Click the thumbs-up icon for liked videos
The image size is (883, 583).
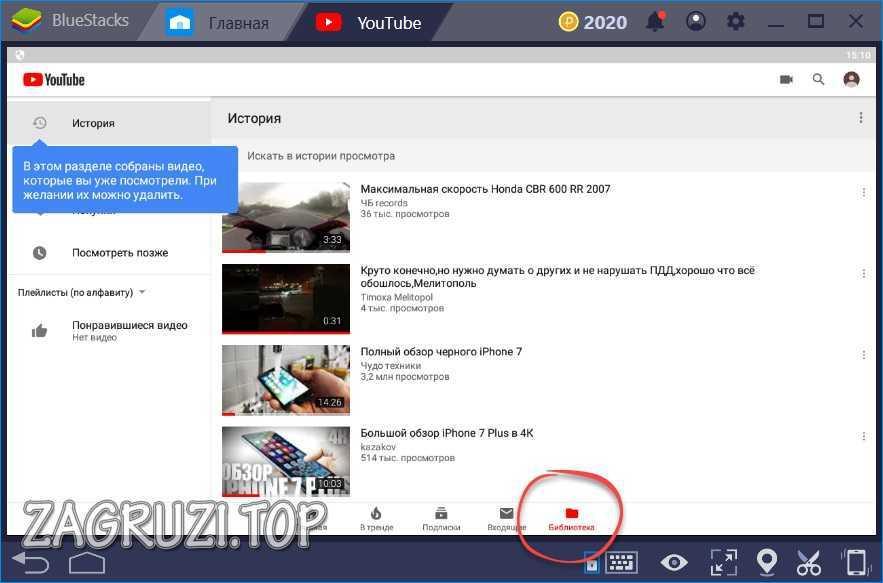click(x=39, y=331)
